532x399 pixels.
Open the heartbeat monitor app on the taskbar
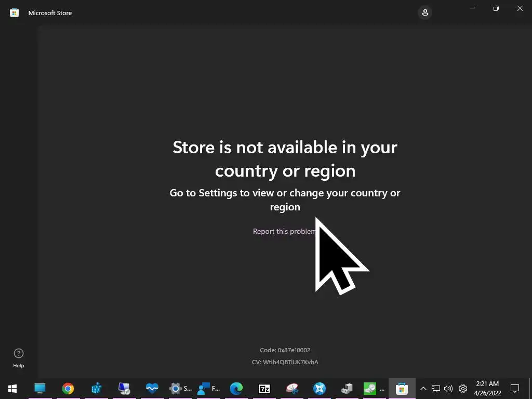[152, 389]
